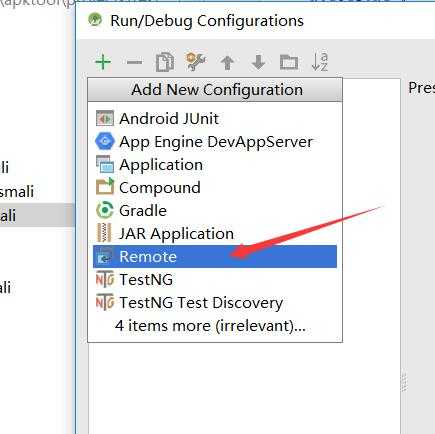Viewport: 435px width, 434px height.
Task: Click the Copy Configuration icon
Action: pos(165,62)
